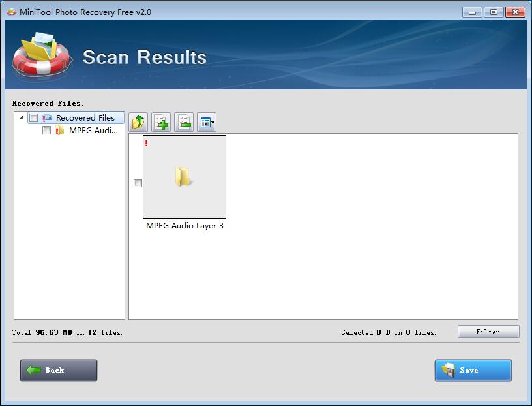Click the MPEG Audio Layer 3 folder thumbnail
The height and width of the screenshot is (406, 532).
[x=184, y=176]
